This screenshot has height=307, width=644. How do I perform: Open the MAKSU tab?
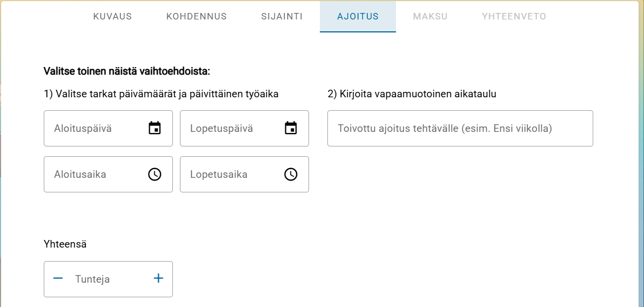(430, 16)
